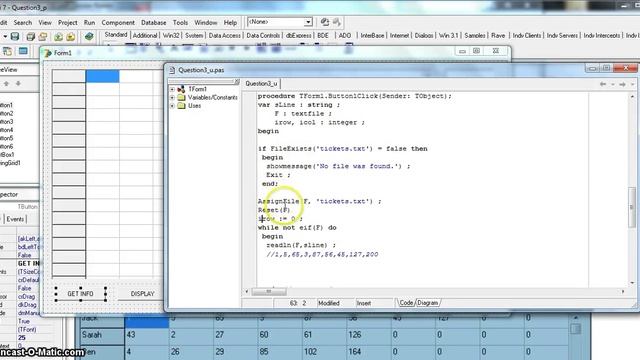Click the Save All toolbar icon
This screenshot has height=360, width=640.
tap(30, 37)
